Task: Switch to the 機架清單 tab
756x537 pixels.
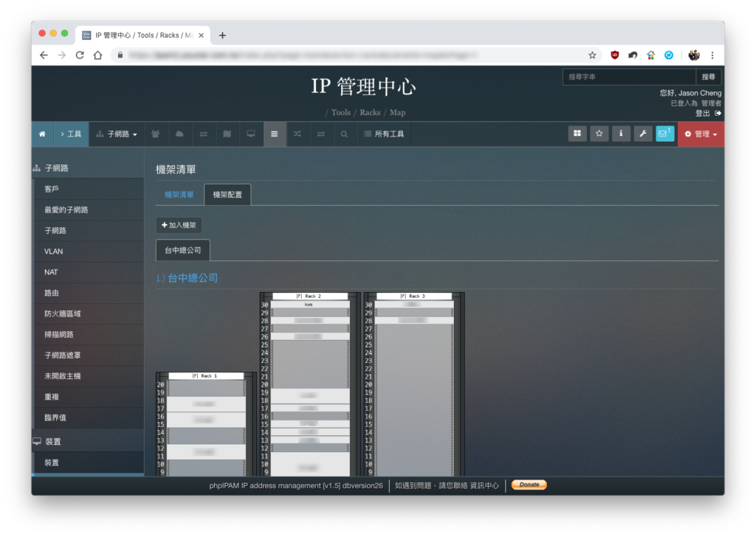Action: 179,195
